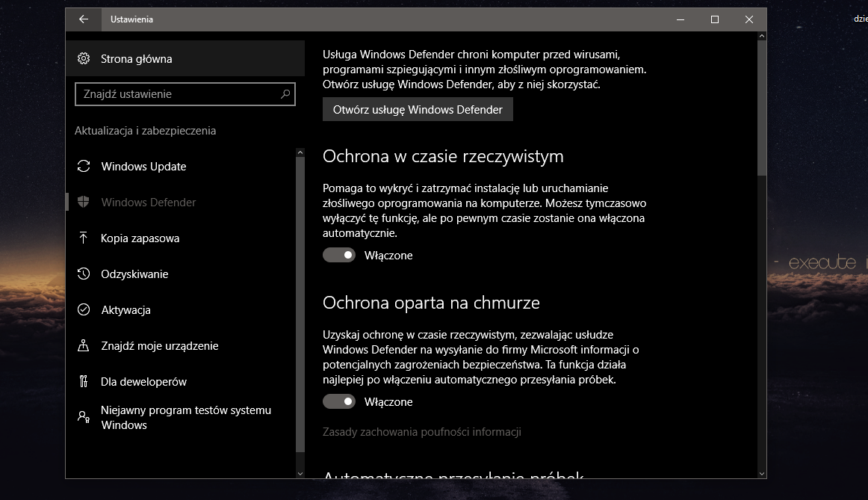Click the Windows Defender shield icon
Image resolution: width=868 pixels, height=500 pixels.
pos(84,202)
